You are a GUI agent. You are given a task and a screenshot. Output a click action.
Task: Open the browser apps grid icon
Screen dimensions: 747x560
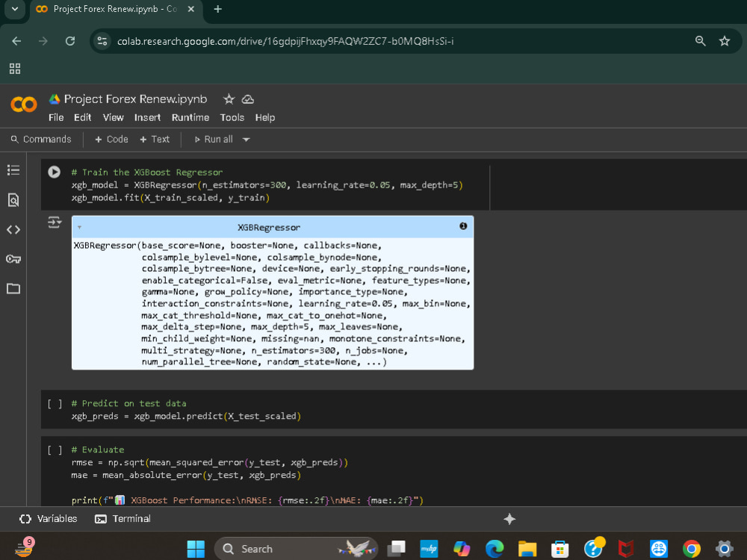15,69
